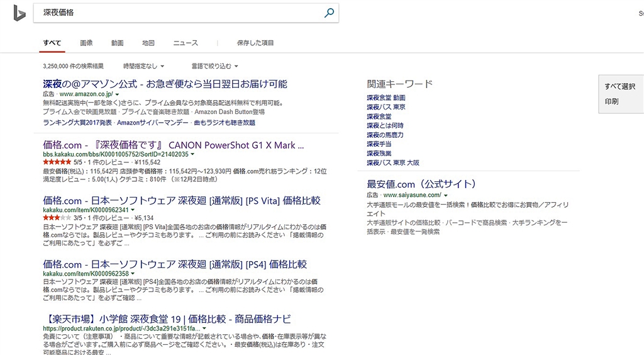Open 深夜廻 [PS Vita] 価格比較 result
644x355 pixels.
[x=182, y=201]
